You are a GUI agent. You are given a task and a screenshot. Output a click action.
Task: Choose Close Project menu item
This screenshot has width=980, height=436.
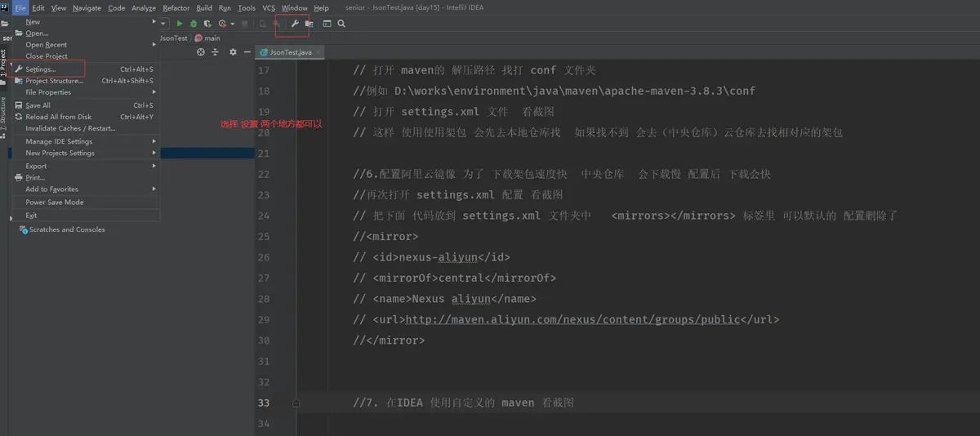click(x=85, y=56)
